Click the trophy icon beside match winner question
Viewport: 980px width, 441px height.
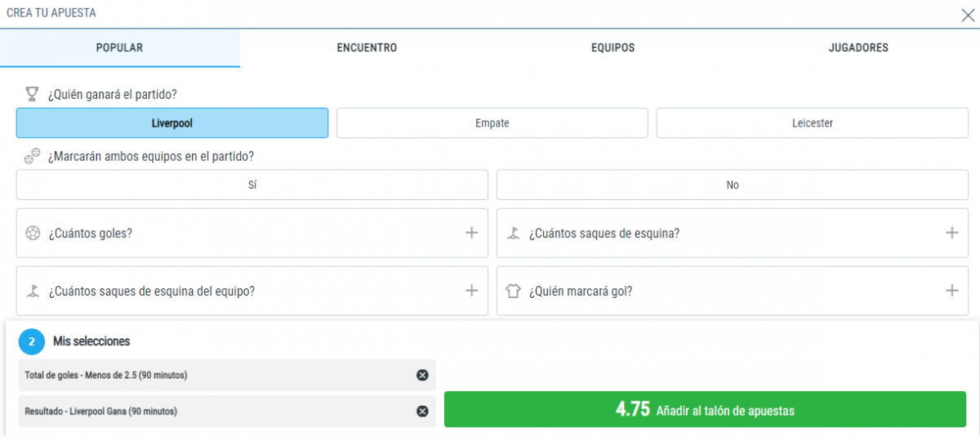pos(32,94)
